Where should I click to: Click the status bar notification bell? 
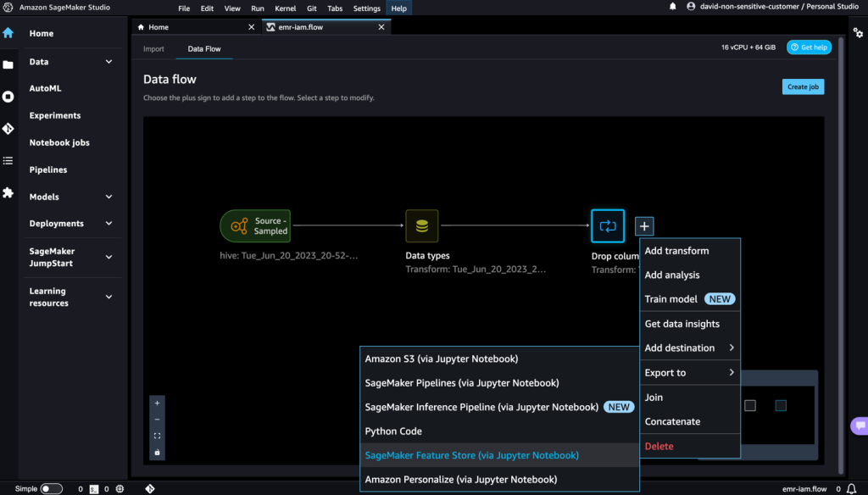pyautogui.click(x=851, y=489)
